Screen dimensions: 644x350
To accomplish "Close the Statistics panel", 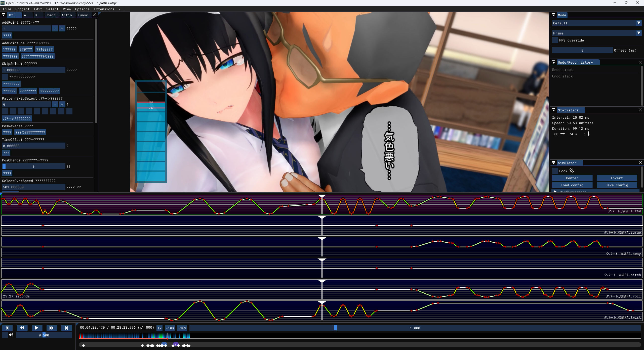I will tap(640, 110).
